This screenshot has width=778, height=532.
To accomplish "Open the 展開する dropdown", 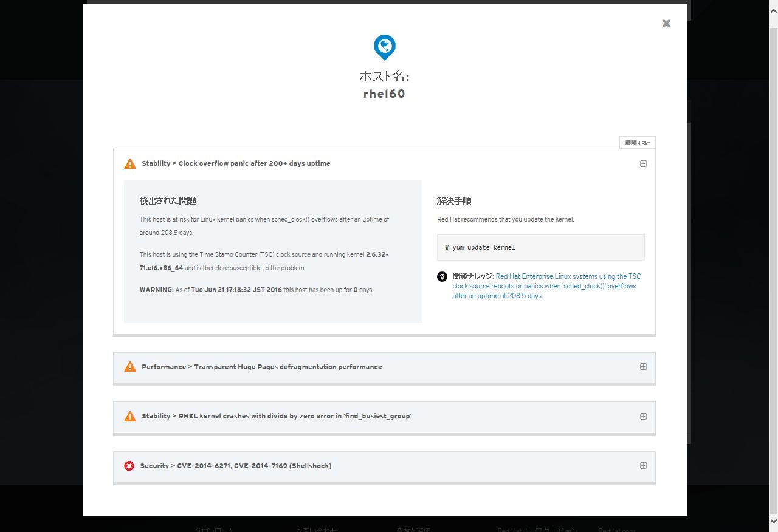I will [638, 143].
